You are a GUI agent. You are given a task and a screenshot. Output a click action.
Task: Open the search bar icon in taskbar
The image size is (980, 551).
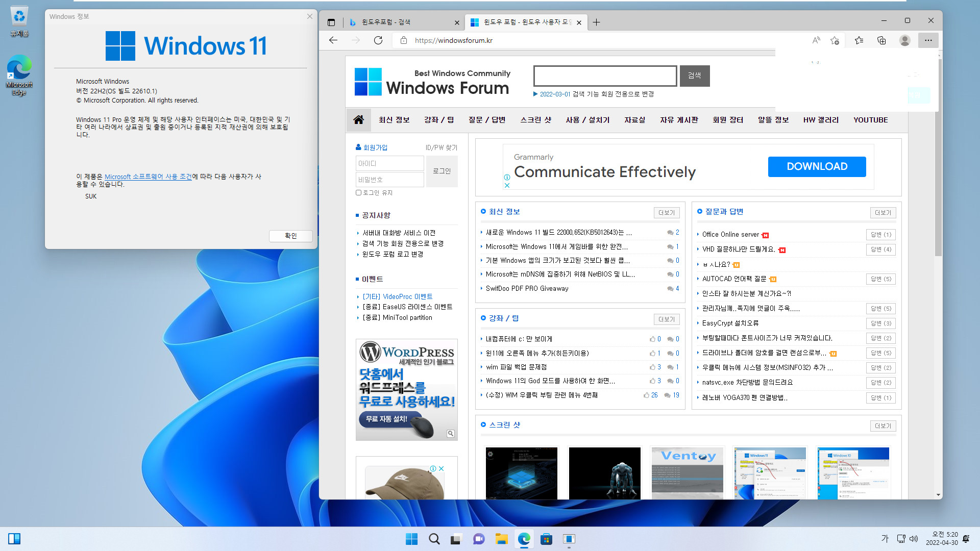[433, 538]
